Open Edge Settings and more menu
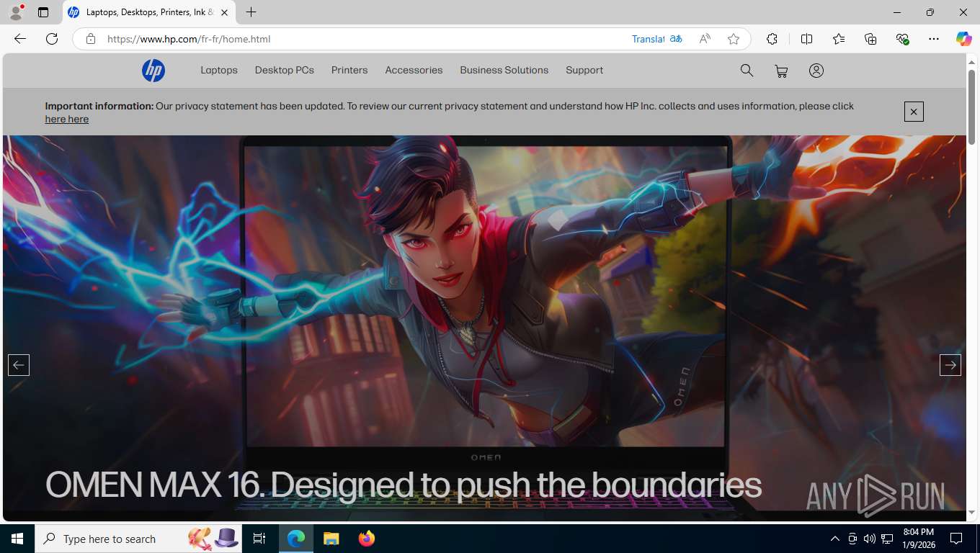 [934, 39]
